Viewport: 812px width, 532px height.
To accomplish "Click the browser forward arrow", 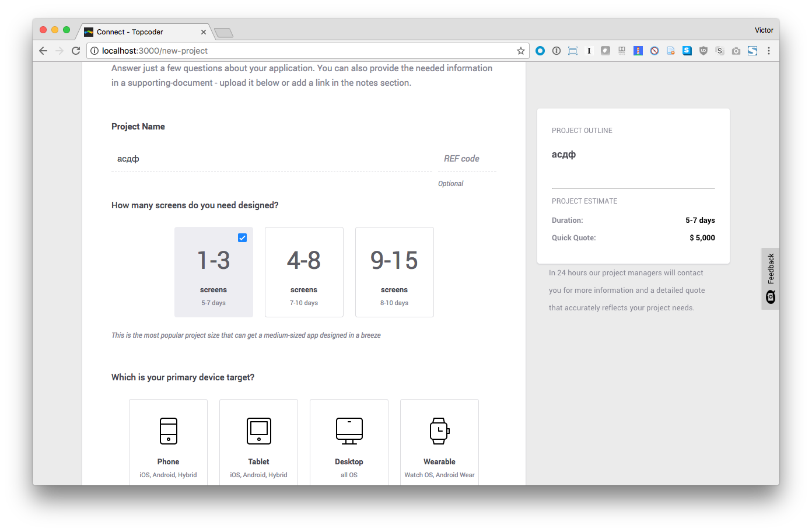I will (x=60, y=51).
